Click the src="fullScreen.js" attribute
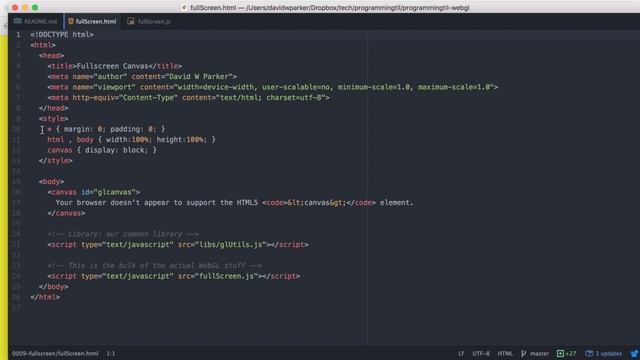This screenshot has width=640, height=360. click(x=218, y=276)
